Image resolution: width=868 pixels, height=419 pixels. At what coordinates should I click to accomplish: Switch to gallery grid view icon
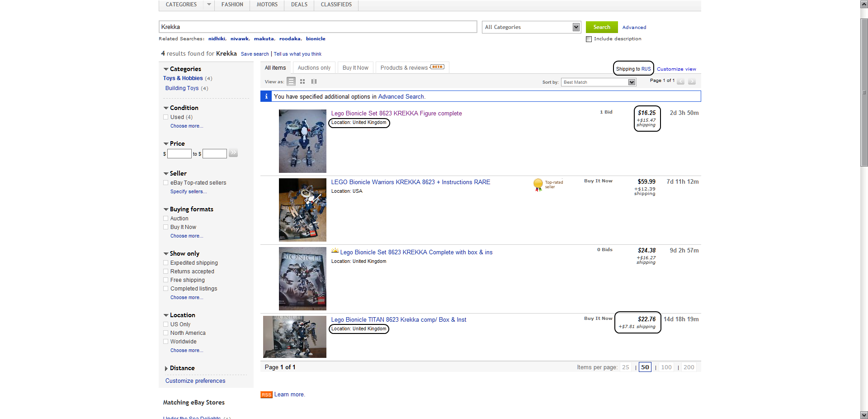point(302,81)
